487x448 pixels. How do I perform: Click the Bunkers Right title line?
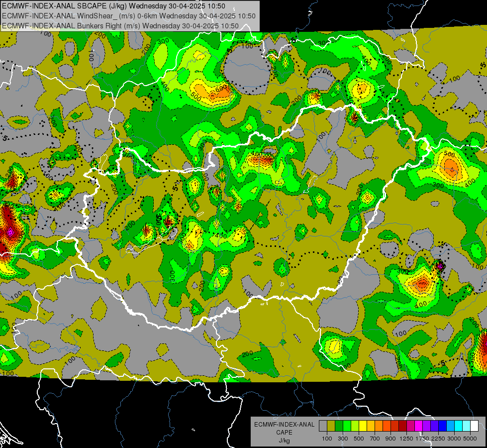pyautogui.click(x=120, y=26)
